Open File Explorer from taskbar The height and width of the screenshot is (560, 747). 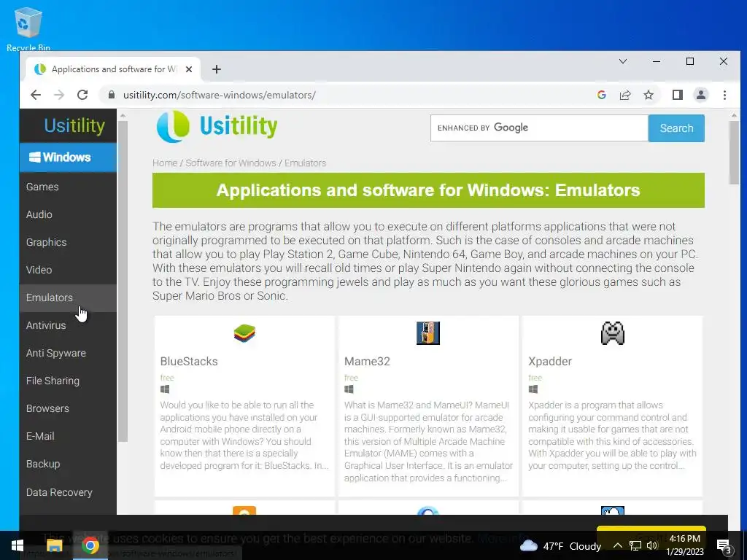pyautogui.click(x=54, y=545)
